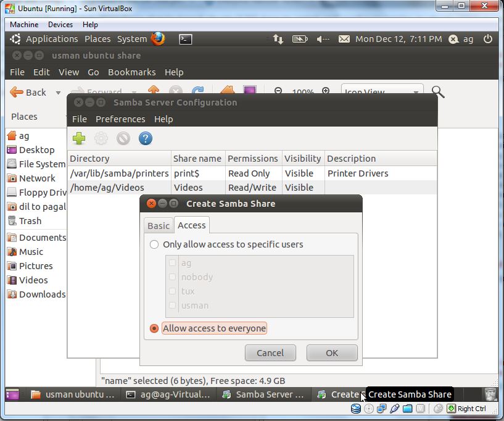Click the VirtualBox mouse integration icon

438,409
